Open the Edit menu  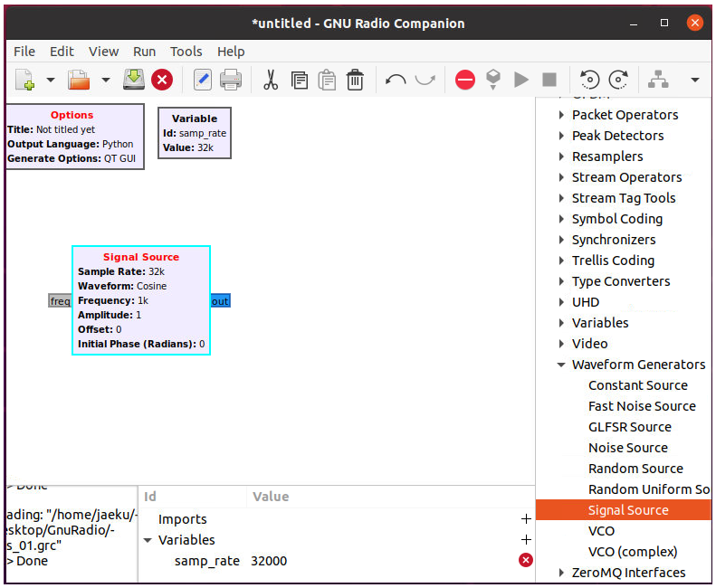[62, 52]
